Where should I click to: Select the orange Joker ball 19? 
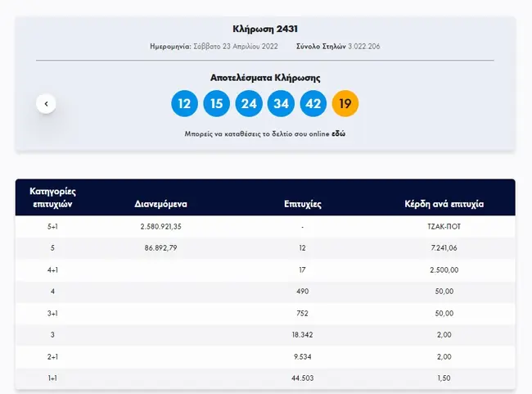345,104
